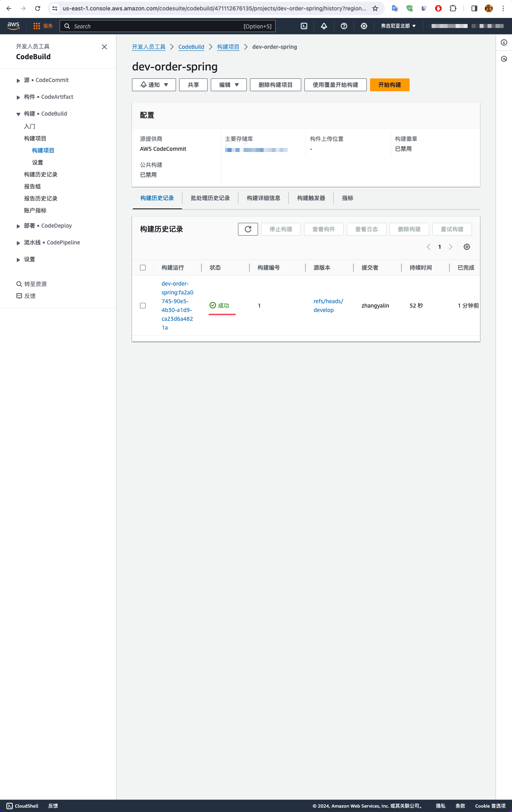Screen dimensions: 512x812
Task: Open the 通知 dropdown button
Action: tap(154, 85)
